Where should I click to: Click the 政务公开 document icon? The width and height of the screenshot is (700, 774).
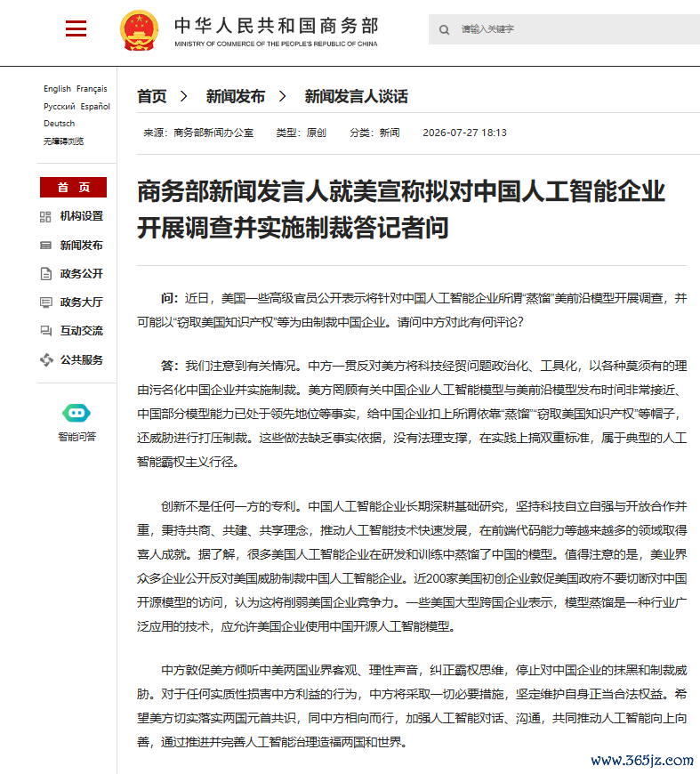(x=45, y=273)
